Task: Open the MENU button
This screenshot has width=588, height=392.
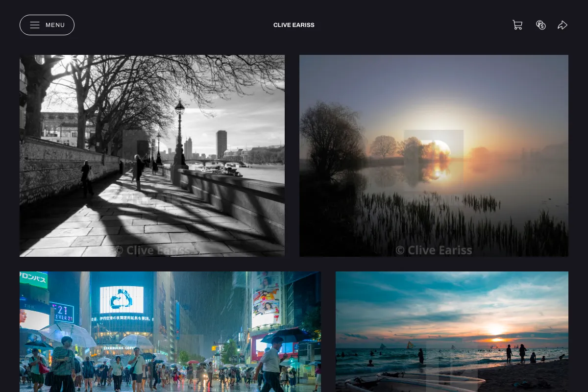Action: 47,25
